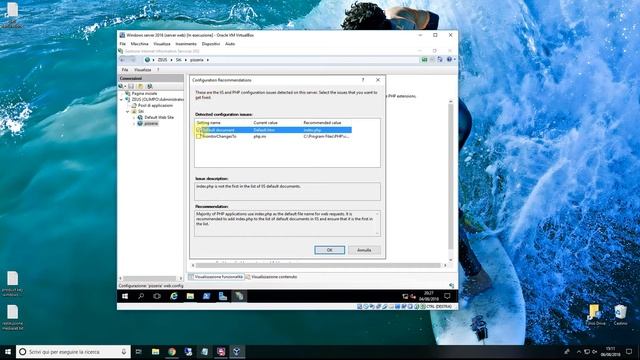Open the dialog help question mark
The image size is (640, 360).
(x=363, y=80)
